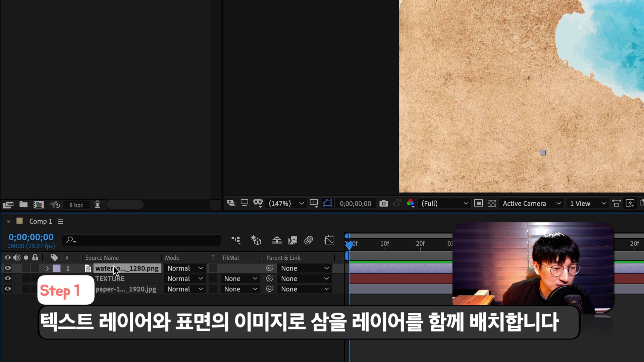Image resolution: width=644 pixels, height=362 pixels.
Task: Click the timeline layer search field
Action: point(144,240)
